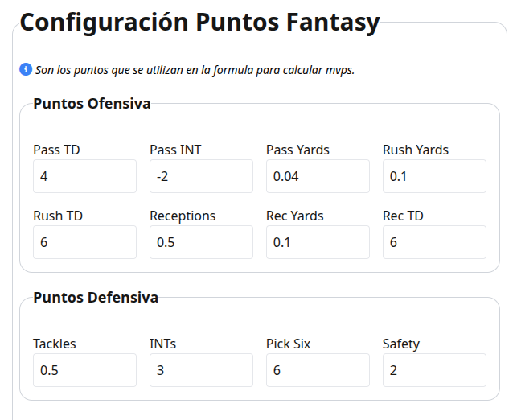Click the Rush TD input field
Image resolution: width=517 pixels, height=420 pixels.
(x=84, y=242)
